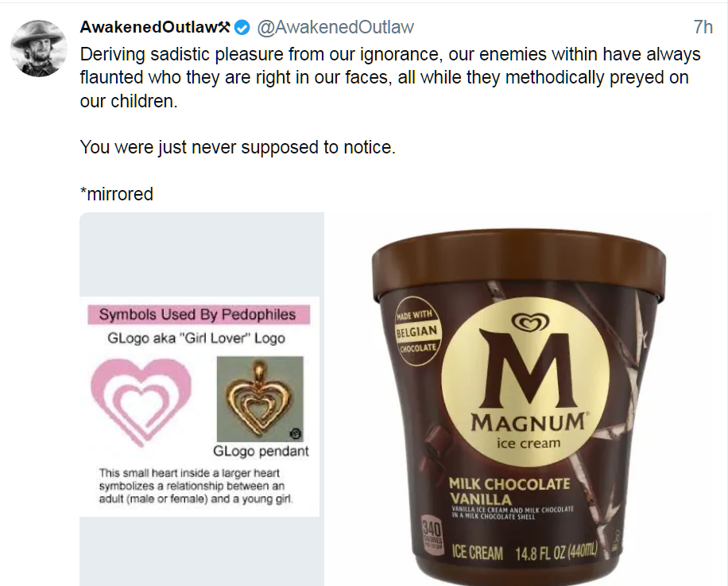Click the crossed hammers emoji after the name
Image resolution: width=728 pixels, height=586 pixels.
[224, 27]
